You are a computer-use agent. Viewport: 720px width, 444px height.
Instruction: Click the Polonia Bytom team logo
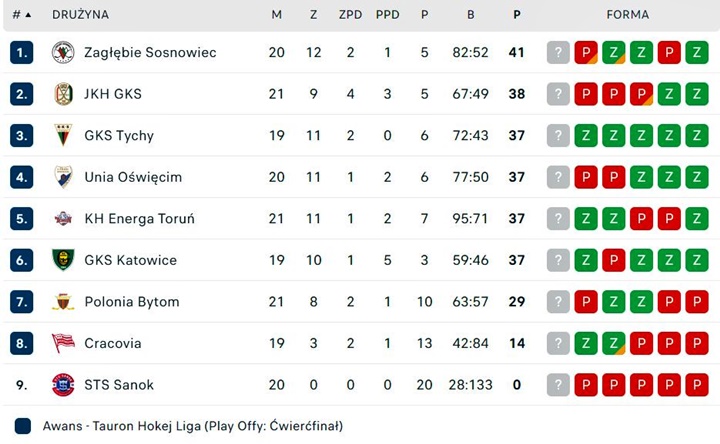click(63, 302)
